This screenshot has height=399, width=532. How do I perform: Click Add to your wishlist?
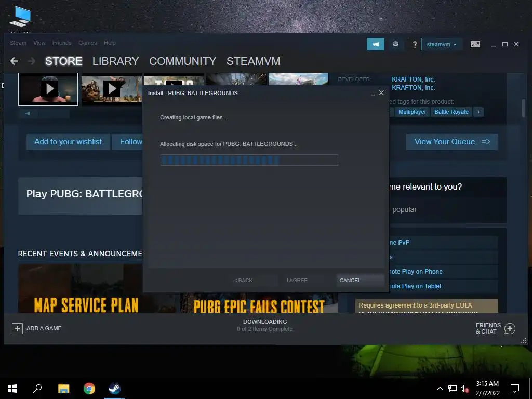68,142
